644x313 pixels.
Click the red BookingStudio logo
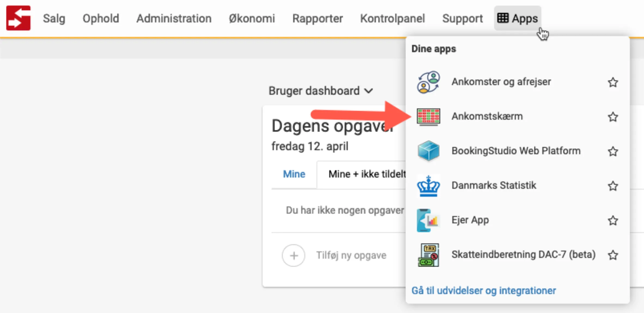tap(19, 17)
